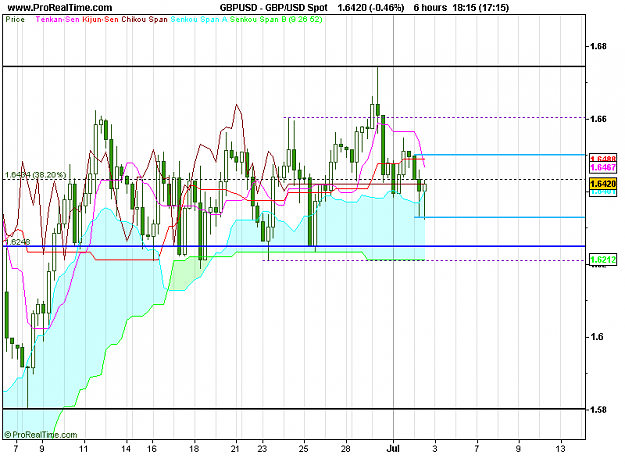The image size is (625, 469).
Task: Click the yellow 1.6420 current price tag
Action: [x=603, y=184]
